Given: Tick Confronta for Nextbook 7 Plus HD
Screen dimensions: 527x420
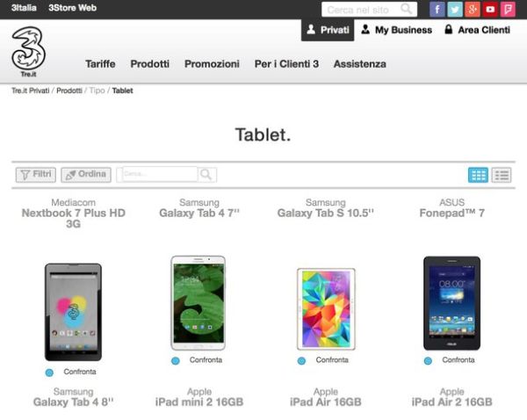Looking at the screenshot, I should [x=49, y=373].
